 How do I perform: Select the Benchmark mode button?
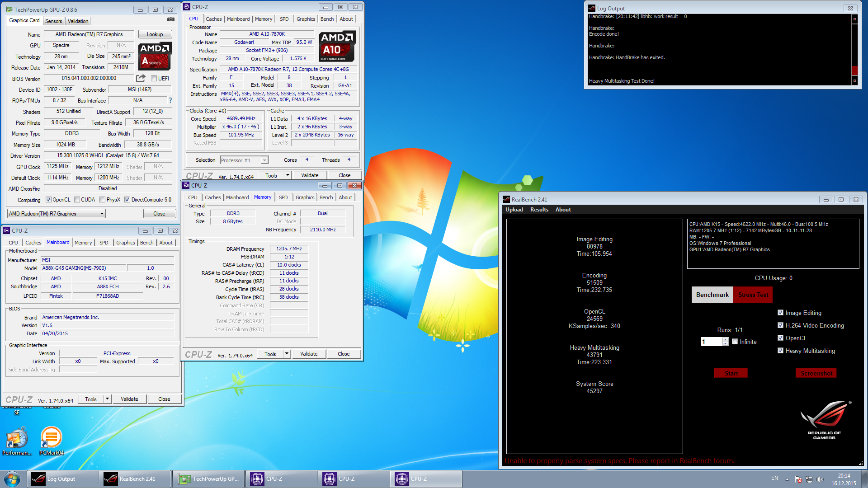point(712,295)
